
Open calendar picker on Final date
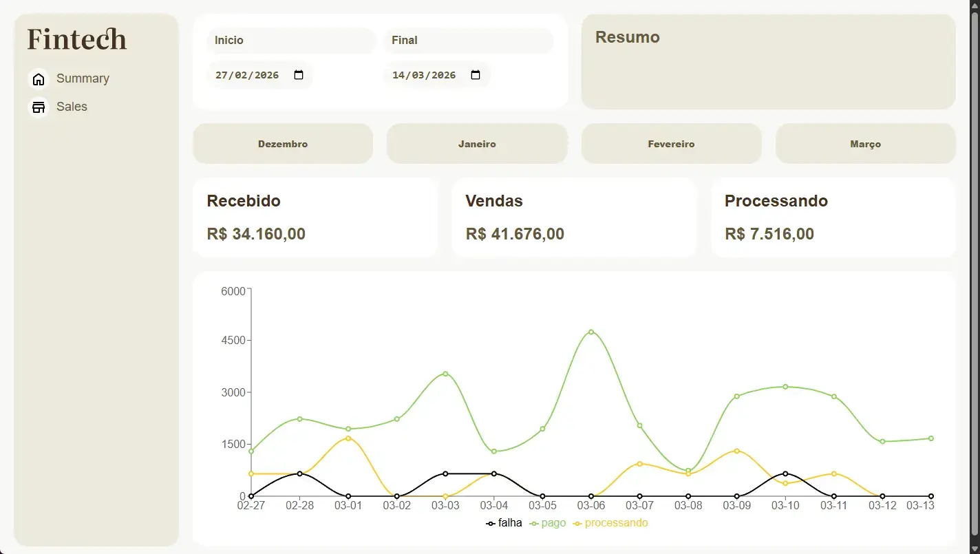point(476,75)
